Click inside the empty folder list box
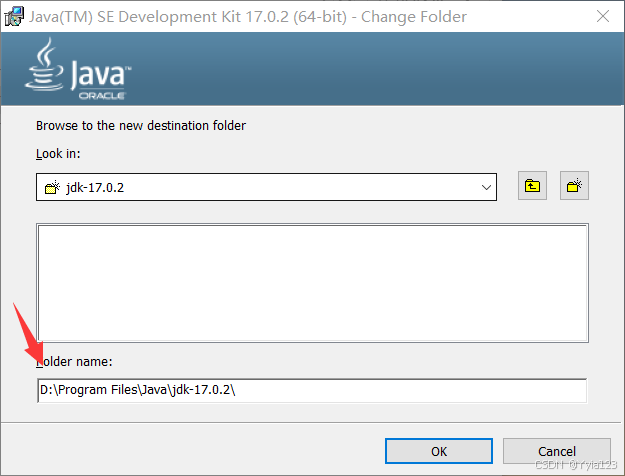This screenshot has width=625, height=476. click(x=312, y=283)
